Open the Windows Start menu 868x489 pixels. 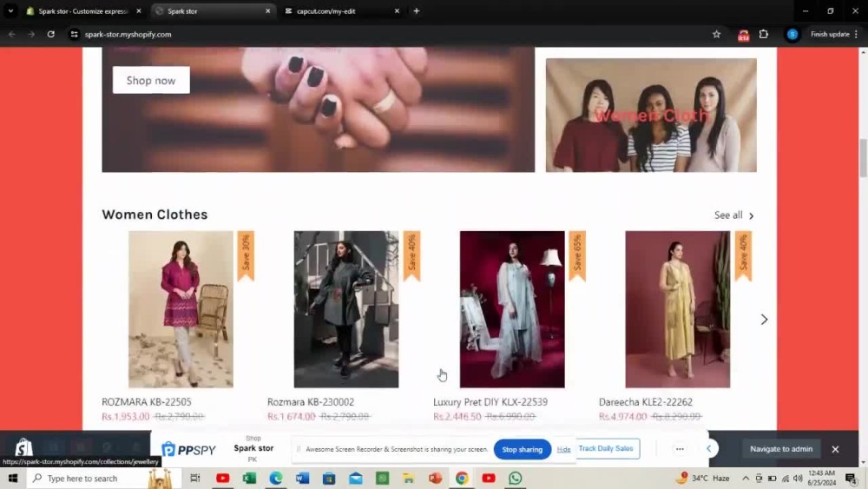(x=13, y=478)
